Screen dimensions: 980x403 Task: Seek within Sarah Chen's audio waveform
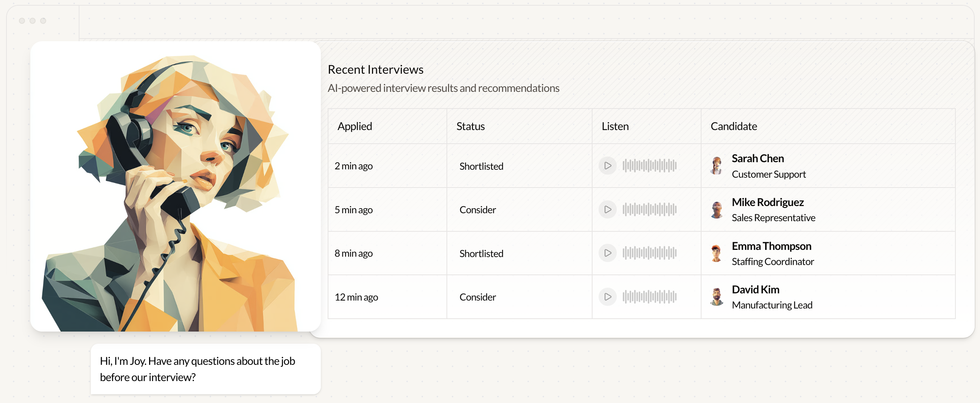coord(649,166)
